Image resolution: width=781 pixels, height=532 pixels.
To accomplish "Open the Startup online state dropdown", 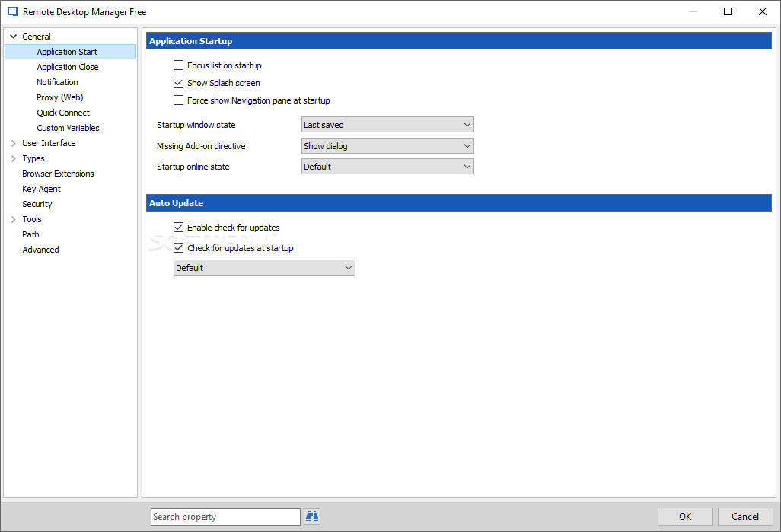I will click(x=387, y=167).
